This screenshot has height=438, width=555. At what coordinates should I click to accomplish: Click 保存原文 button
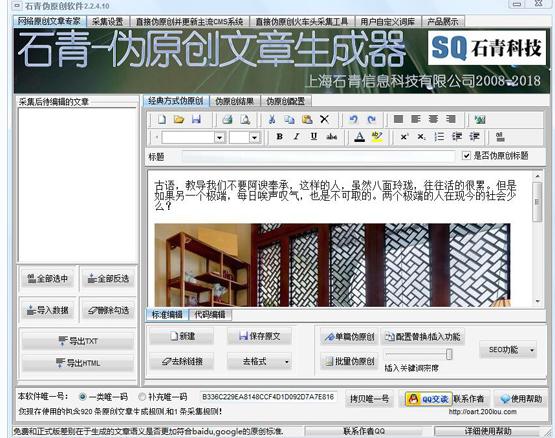click(259, 336)
